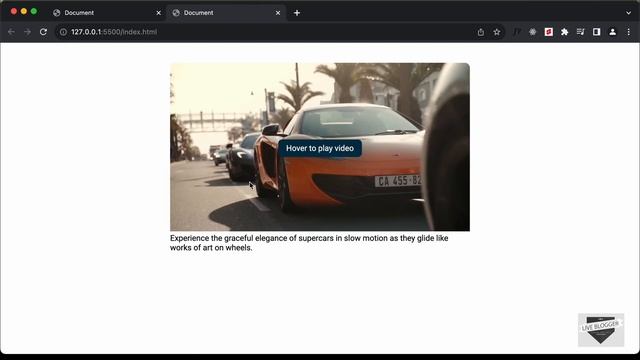The height and width of the screenshot is (360, 640).
Task: Click the address bar URL 127.0.0.1:5500/index.html
Action: coord(114,32)
